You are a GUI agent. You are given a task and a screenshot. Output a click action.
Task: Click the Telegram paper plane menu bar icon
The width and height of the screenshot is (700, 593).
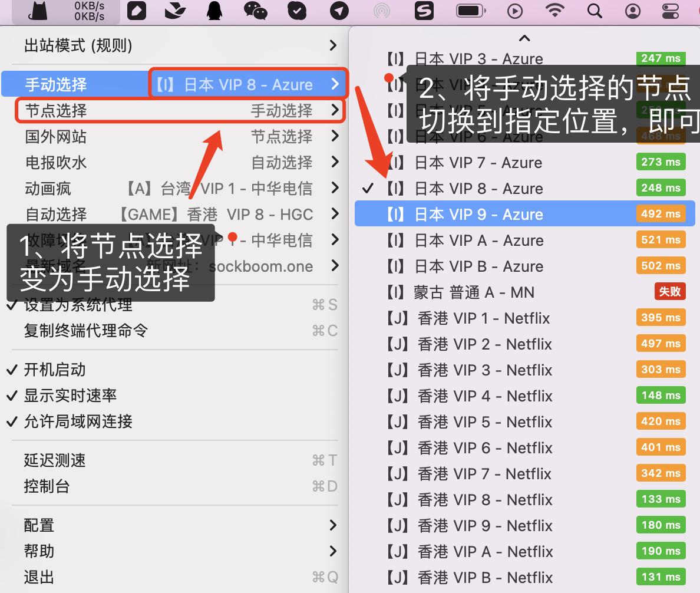(x=339, y=11)
